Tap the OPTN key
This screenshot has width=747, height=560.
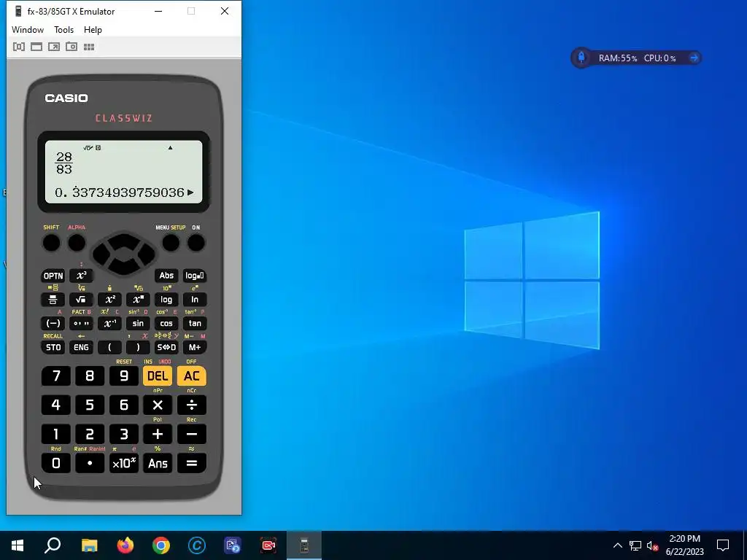point(53,276)
